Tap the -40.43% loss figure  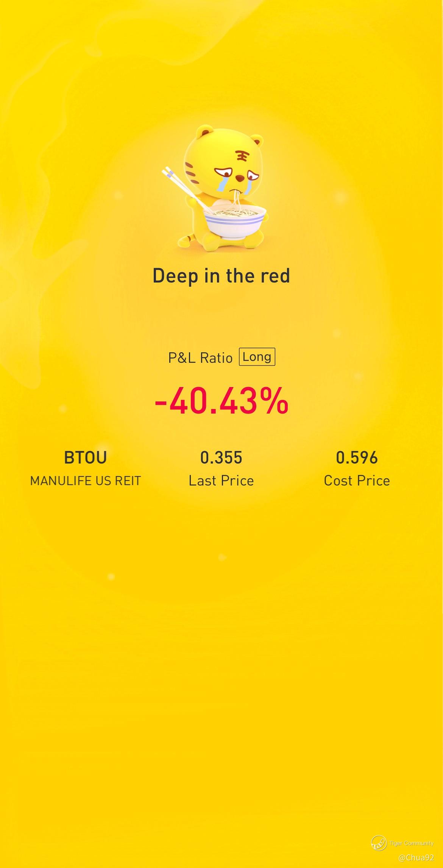[x=221, y=401]
